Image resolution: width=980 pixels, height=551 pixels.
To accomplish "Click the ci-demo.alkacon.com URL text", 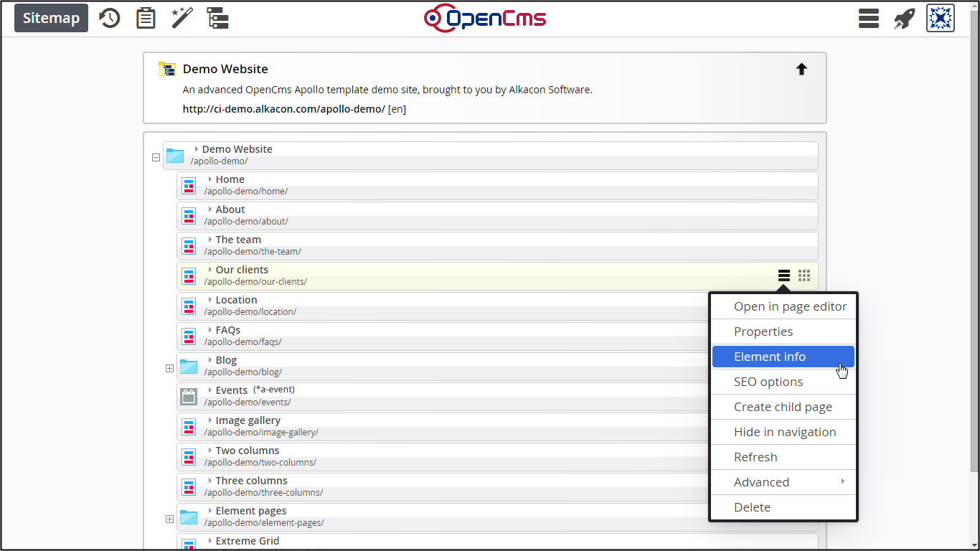I will [x=284, y=109].
